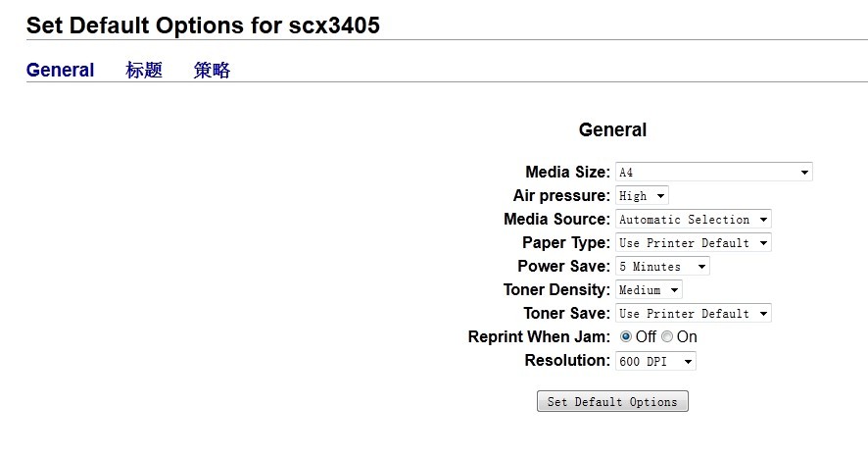This screenshot has width=868, height=456.
Task: Expand the Toner Save dropdown
Action: point(693,314)
